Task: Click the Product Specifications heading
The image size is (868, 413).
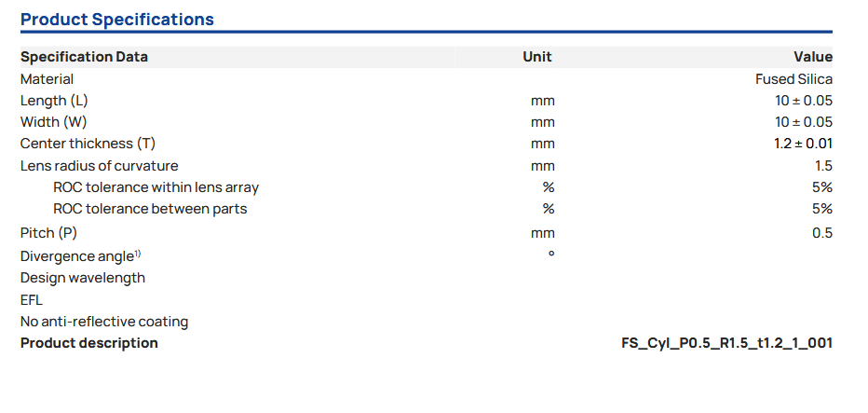Action: 117,20
